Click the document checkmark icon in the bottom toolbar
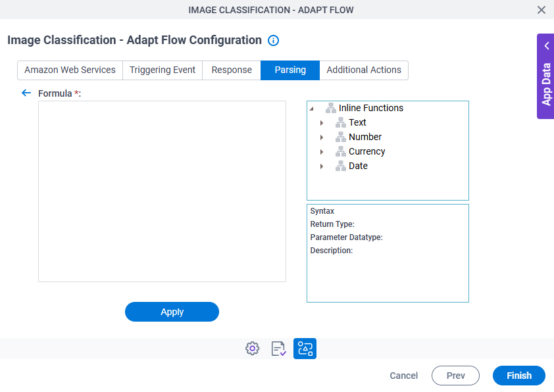 point(278,349)
